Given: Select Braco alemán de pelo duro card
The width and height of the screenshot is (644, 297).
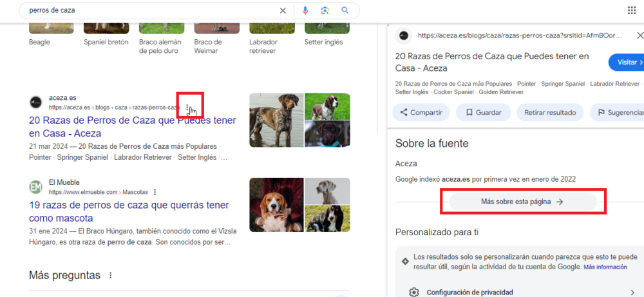Looking at the screenshot, I should click(x=162, y=39).
